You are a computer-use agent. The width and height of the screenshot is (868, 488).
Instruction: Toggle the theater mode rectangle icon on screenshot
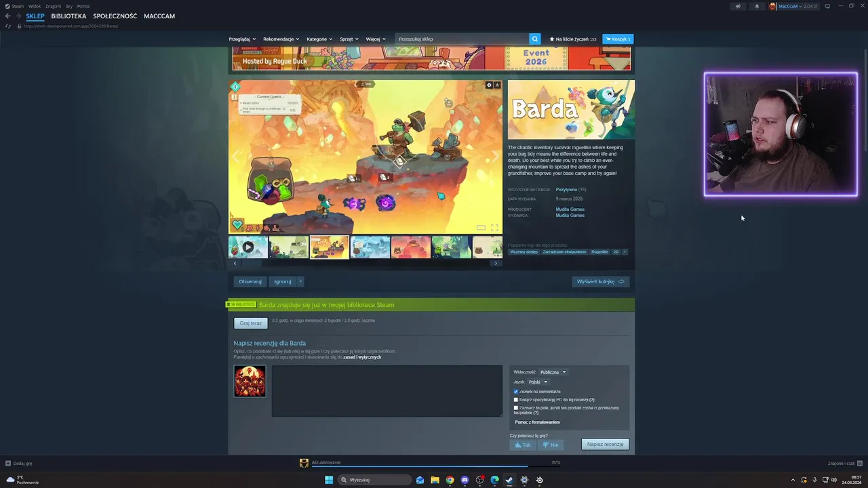(x=481, y=228)
